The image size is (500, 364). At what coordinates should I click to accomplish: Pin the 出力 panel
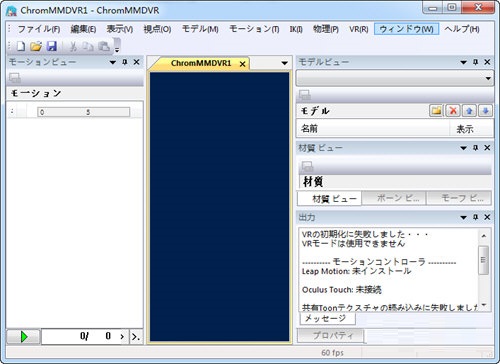pyautogui.click(x=476, y=217)
